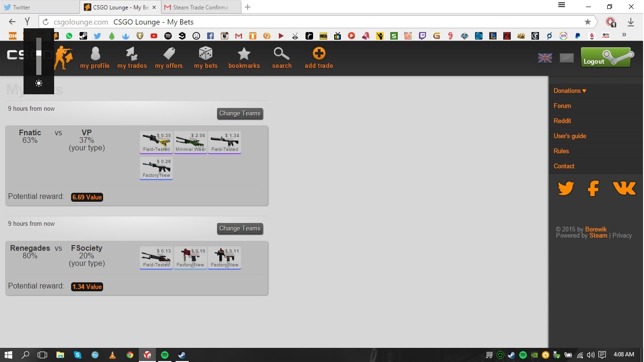
Task: Open the Donations link in sidebar
Action: pos(570,90)
